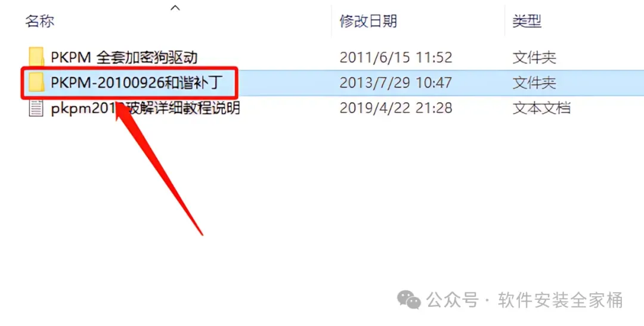Click the PKPM-20100926和谐补丁 folder icon
Screen dimensions: 644x326
(36, 82)
